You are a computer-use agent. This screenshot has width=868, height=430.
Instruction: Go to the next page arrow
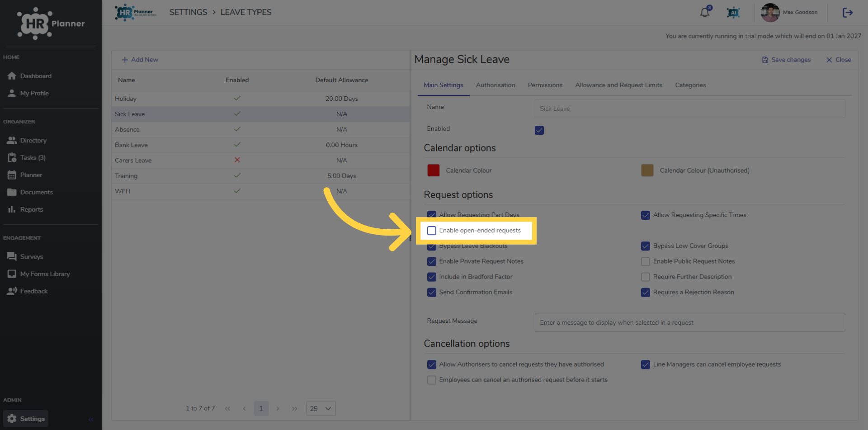278,409
